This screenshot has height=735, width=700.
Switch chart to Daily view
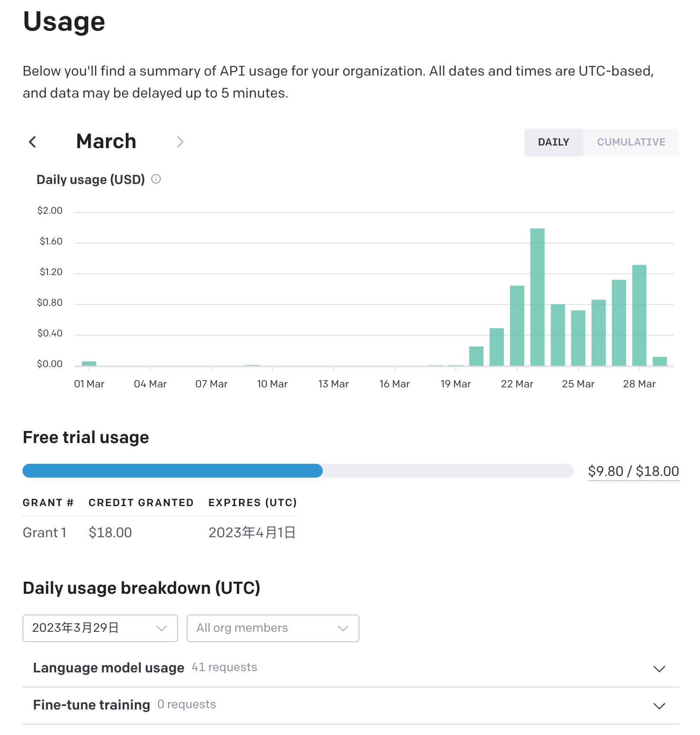point(553,142)
